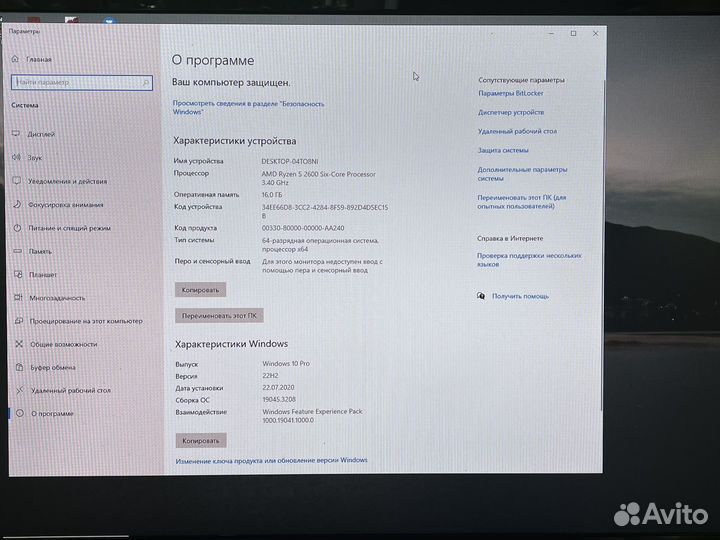Click the install date 22.07.2020
The height and width of the screenshot is (540, 720).
pos(278,387)
